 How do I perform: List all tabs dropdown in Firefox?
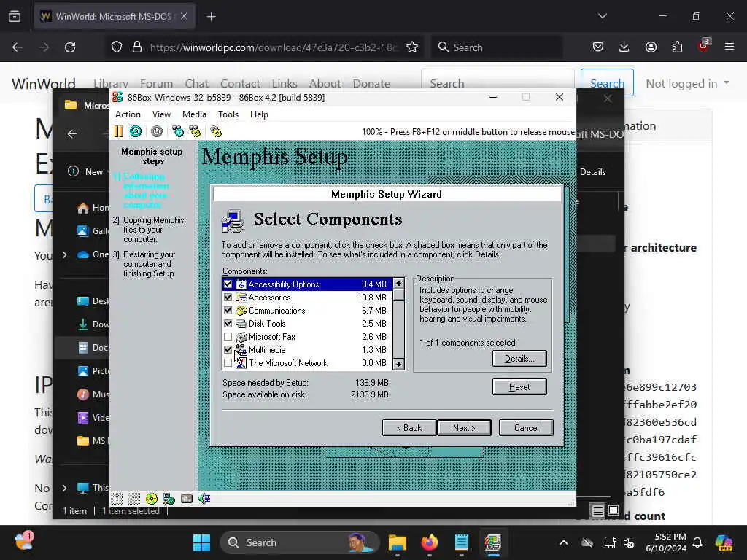[603, 16]
